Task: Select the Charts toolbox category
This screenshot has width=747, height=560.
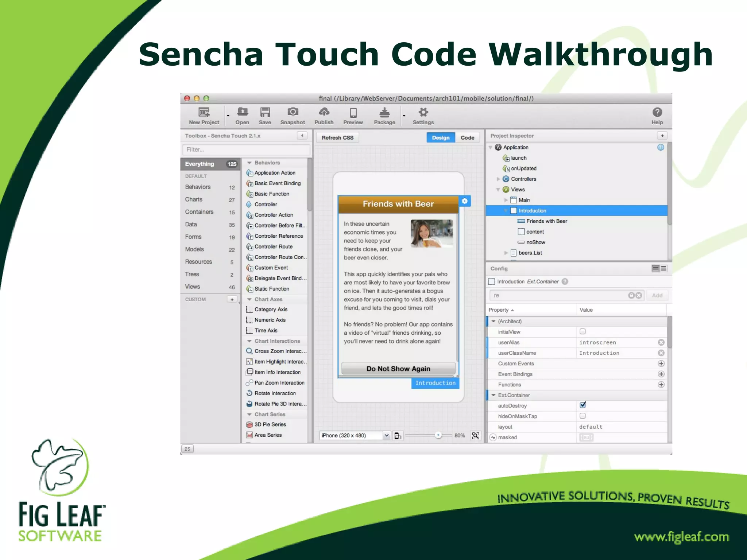Action: point(210,199)
